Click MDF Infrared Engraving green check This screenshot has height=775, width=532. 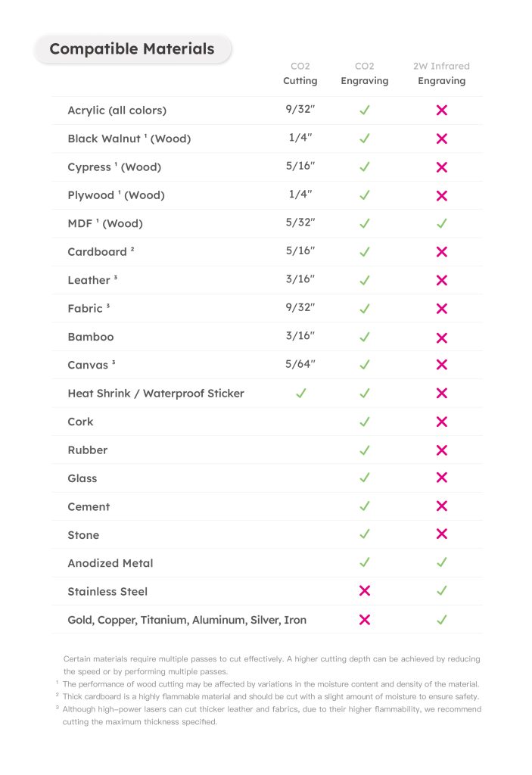coord(441,223)
